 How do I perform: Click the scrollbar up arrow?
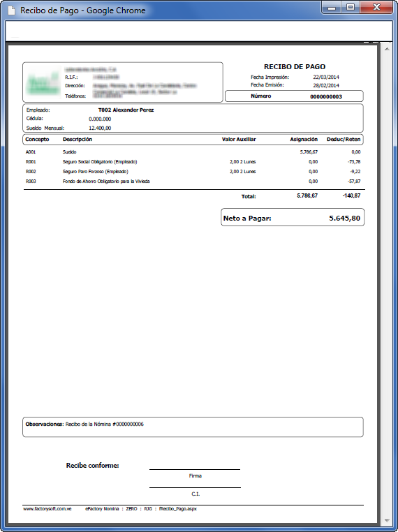[386, 50]
